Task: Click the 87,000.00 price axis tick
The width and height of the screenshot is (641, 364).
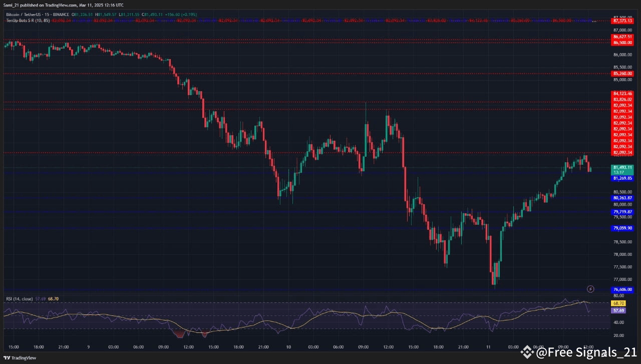Action: tap(622, 30)
